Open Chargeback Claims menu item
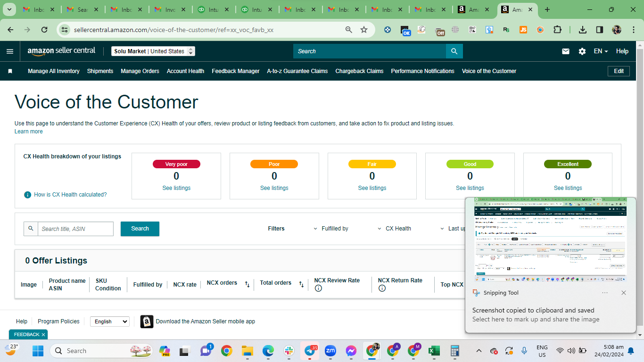 pyautogui.click(x=359, y=71)
